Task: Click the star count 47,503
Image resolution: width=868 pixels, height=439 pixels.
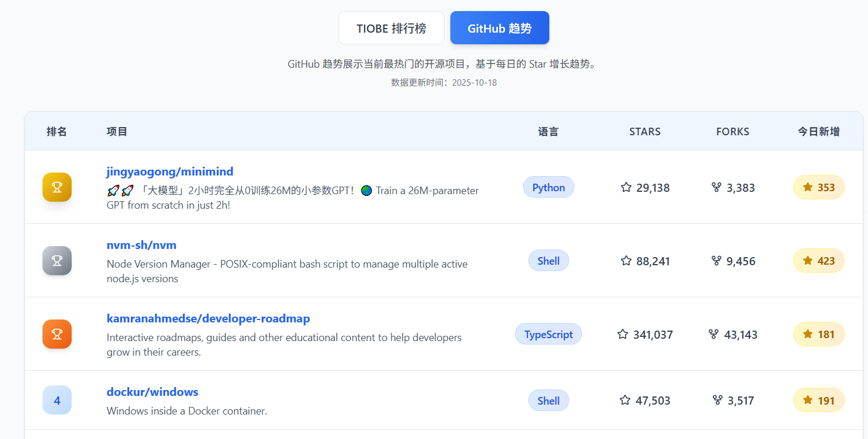Action: 653,401
